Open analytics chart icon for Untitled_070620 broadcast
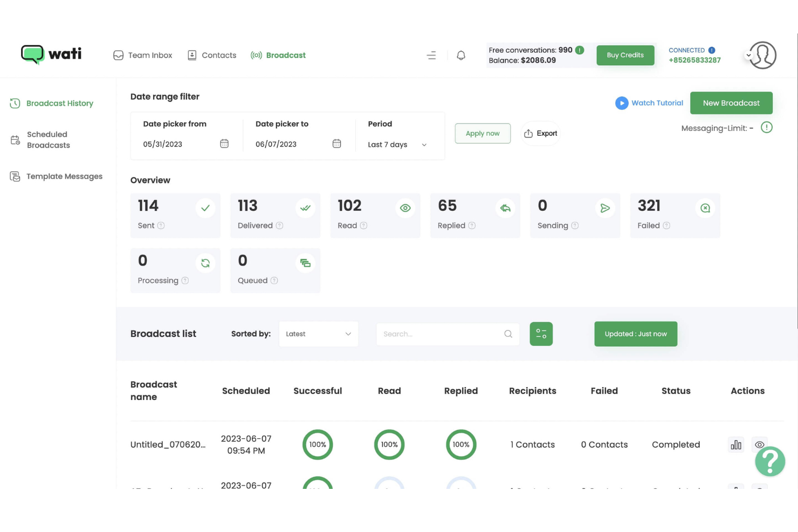Viewport: 798px width, 532px height. [735, 444]
